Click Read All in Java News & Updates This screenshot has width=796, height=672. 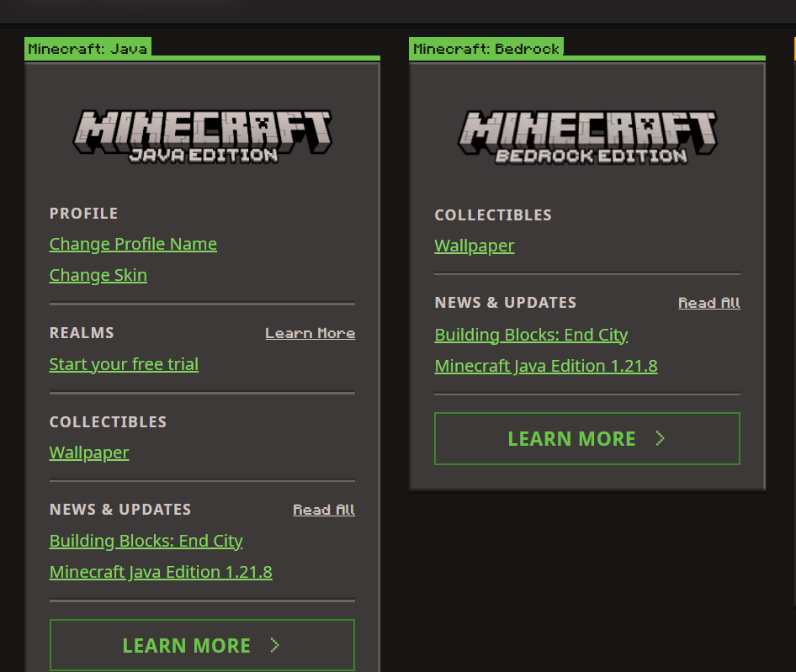pos(324,510)
